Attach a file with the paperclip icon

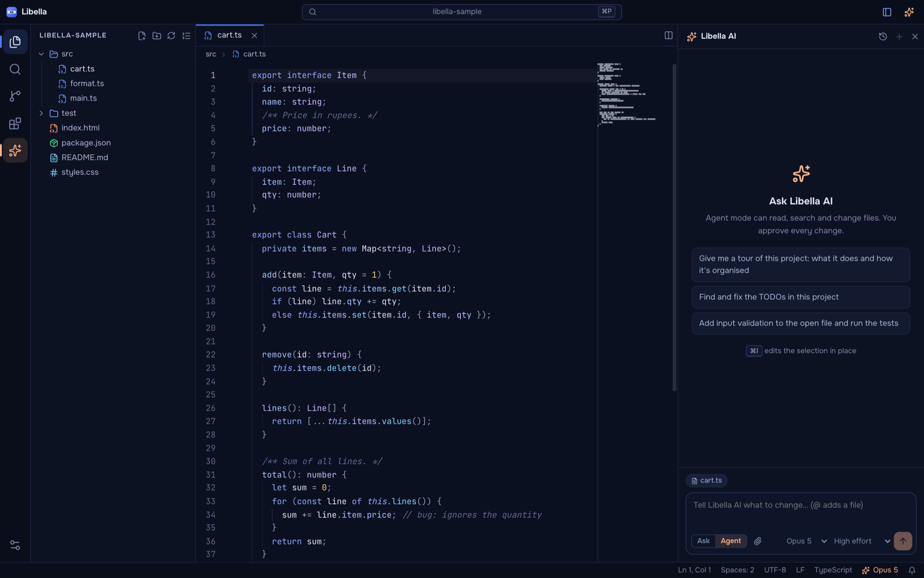pos(758,541)
